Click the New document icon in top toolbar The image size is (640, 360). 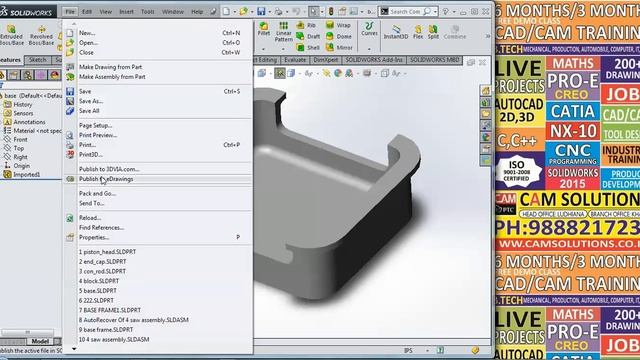click(x=226, y=11)
